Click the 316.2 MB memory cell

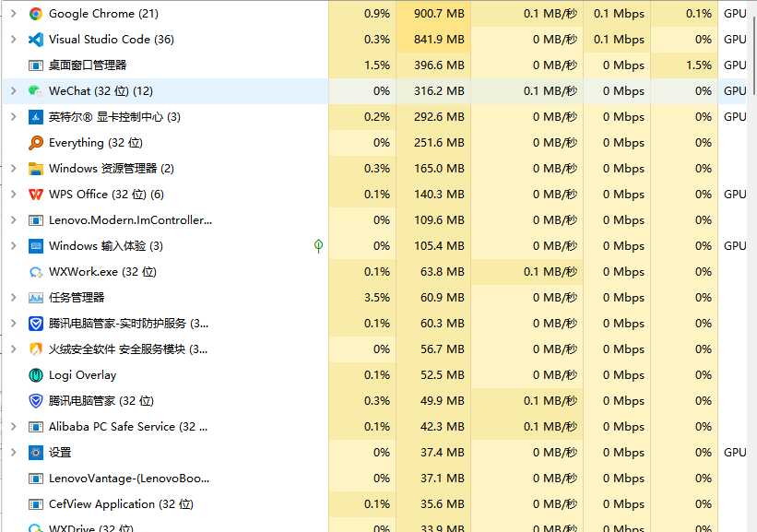(433, 90)
